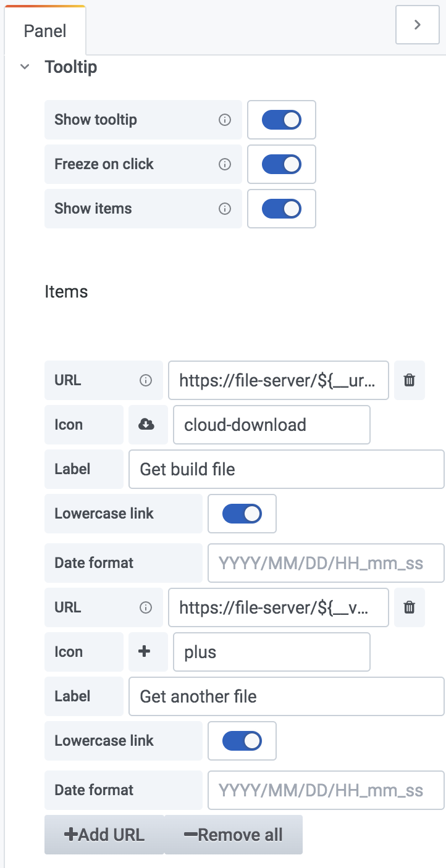The height and width of the screenshot is (868, 446).
Task: Click the Items heading text
Action: tap(66, 291)
